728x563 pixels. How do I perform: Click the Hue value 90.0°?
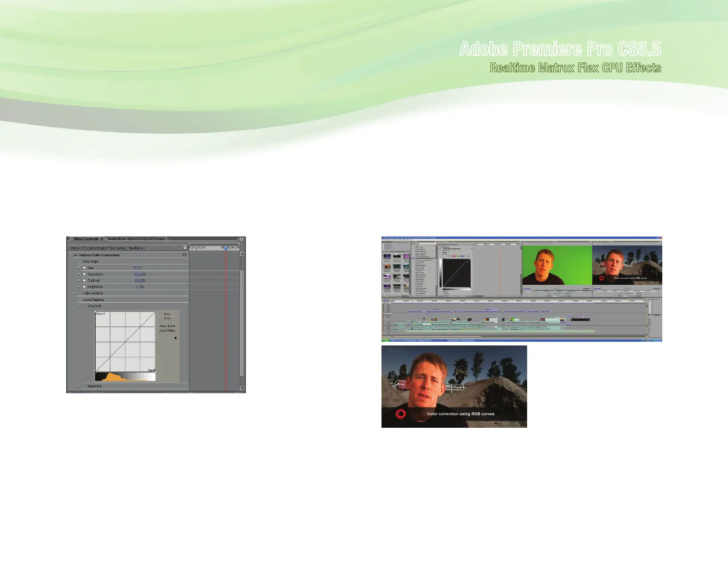[x=137, y=268]
